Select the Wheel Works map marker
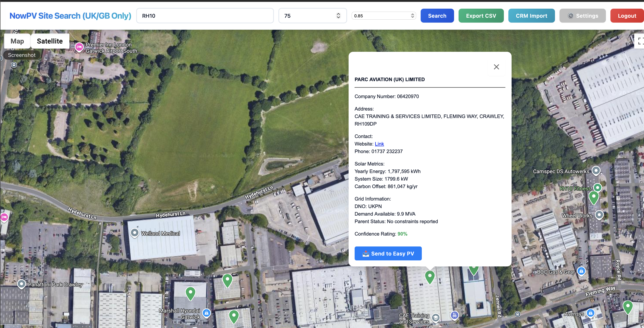The image size is (644, 328). coord(599,215)
